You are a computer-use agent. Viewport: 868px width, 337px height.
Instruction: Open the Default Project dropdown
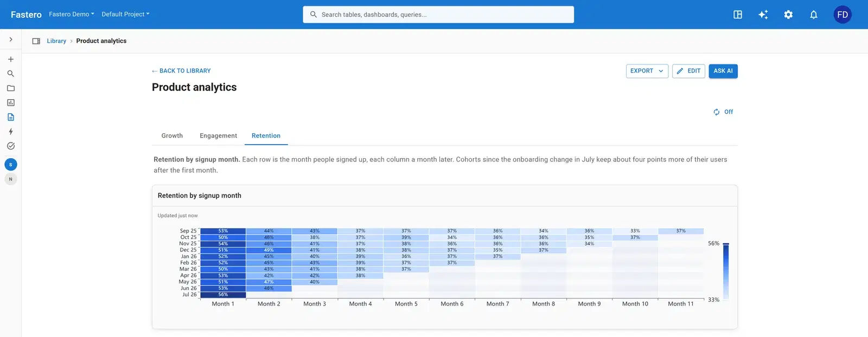point(125,14)
